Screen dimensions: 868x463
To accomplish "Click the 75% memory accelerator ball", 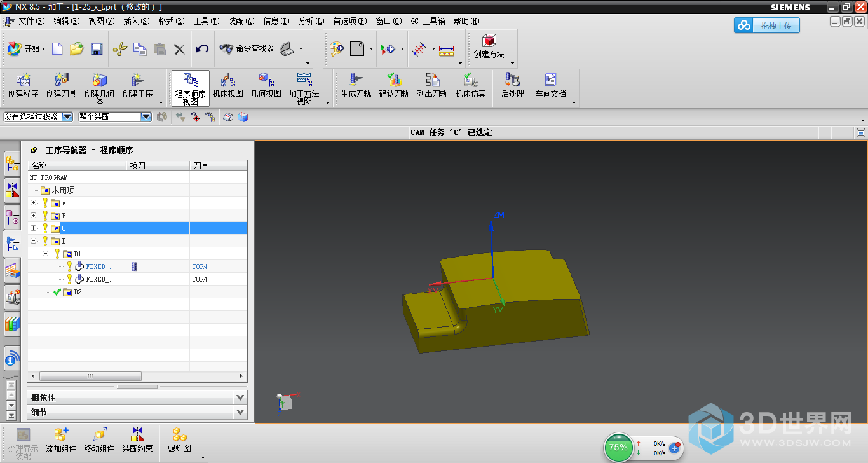I will [618, 447].
